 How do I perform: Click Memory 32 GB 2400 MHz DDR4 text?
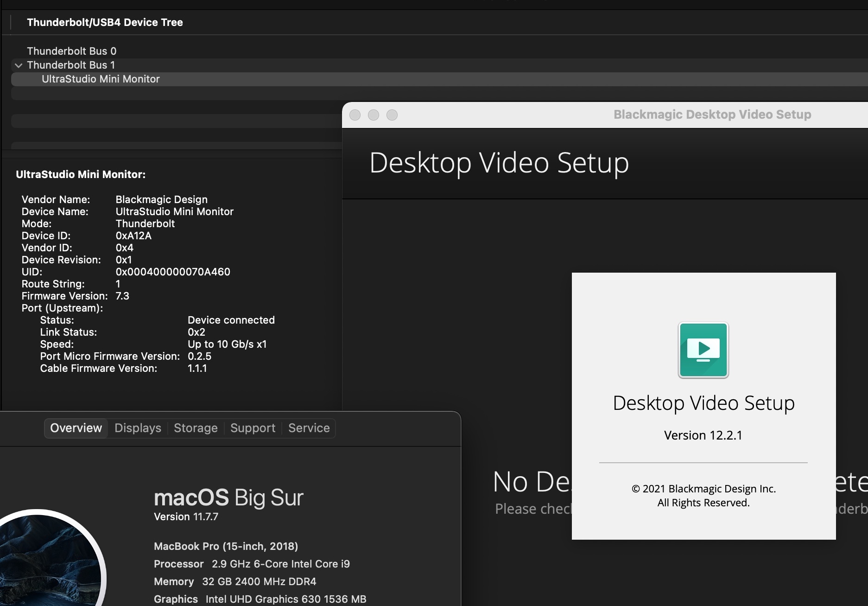click(235, 581)
